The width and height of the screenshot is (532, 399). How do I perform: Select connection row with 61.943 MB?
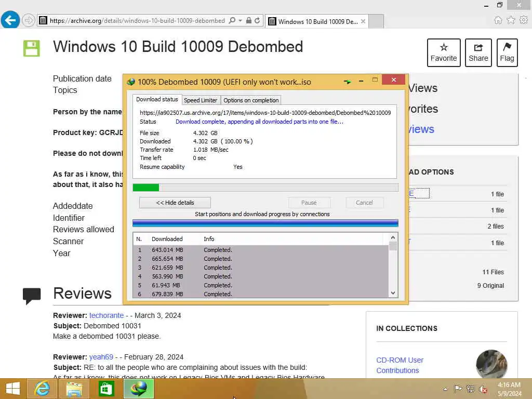pyautogui.click(x=261, y=285)
